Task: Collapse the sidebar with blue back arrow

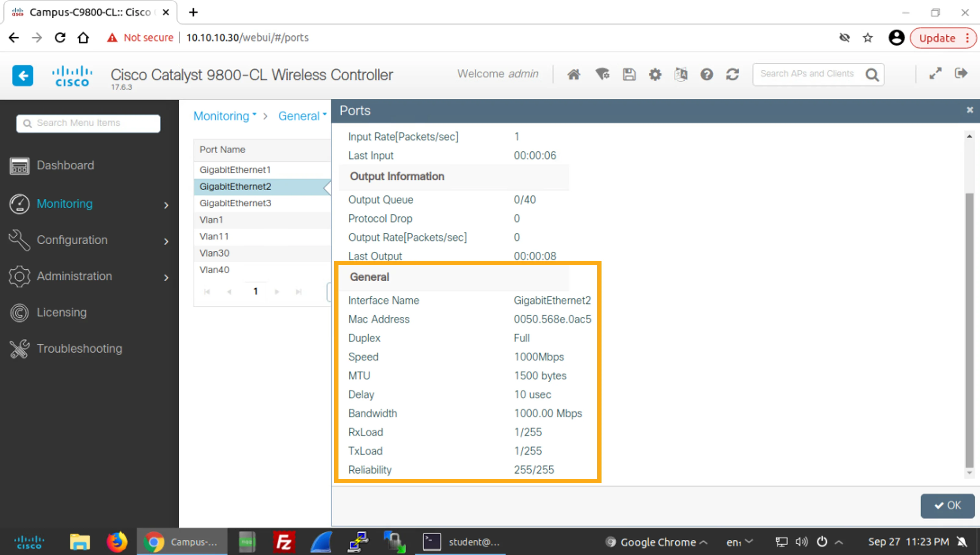Action: click(23, 75)
